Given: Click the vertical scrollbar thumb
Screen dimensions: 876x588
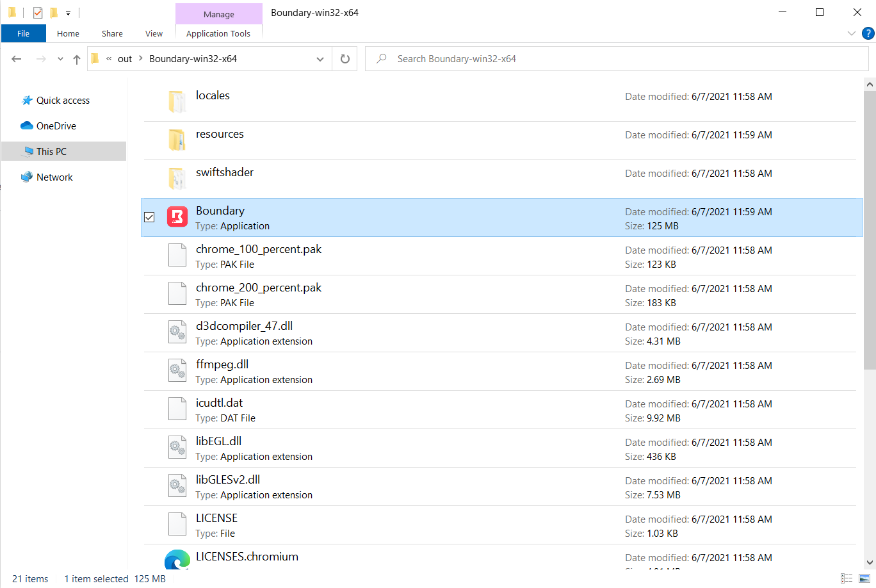Looking at the screenshot, I should (x=870, y=230).
